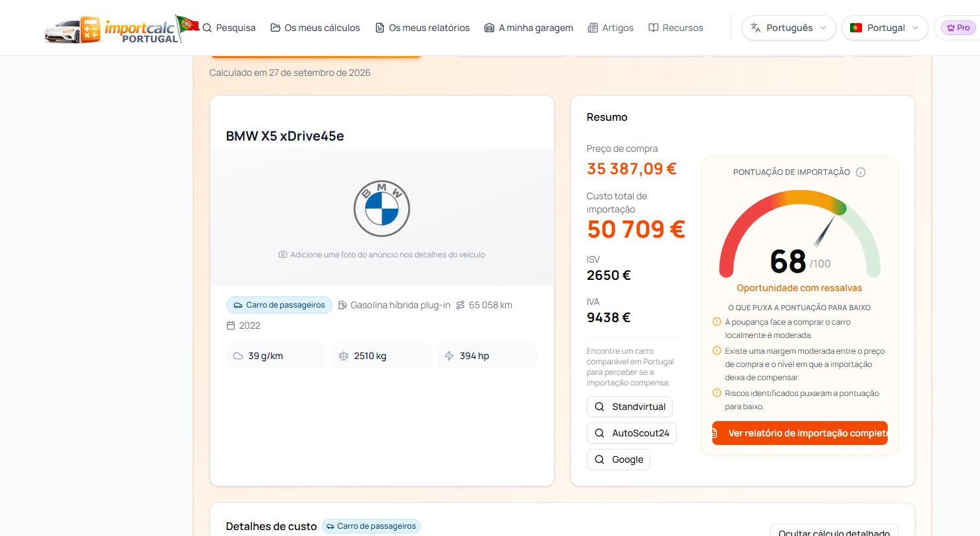This screenshot has height=536, width=980.
Task: Click Carro de passageiros tag beside Detalhes de custo
Action: click(x=371, y=526)
